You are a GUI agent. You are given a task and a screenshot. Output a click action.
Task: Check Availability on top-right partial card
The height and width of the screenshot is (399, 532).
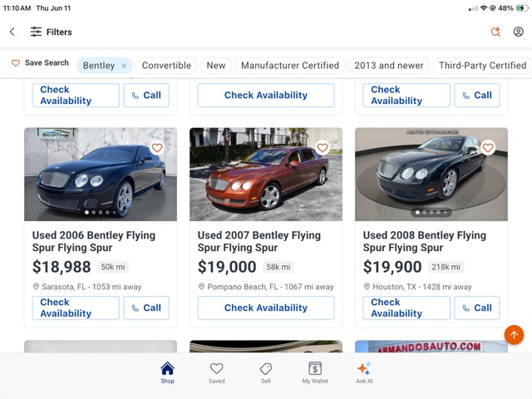406,95
